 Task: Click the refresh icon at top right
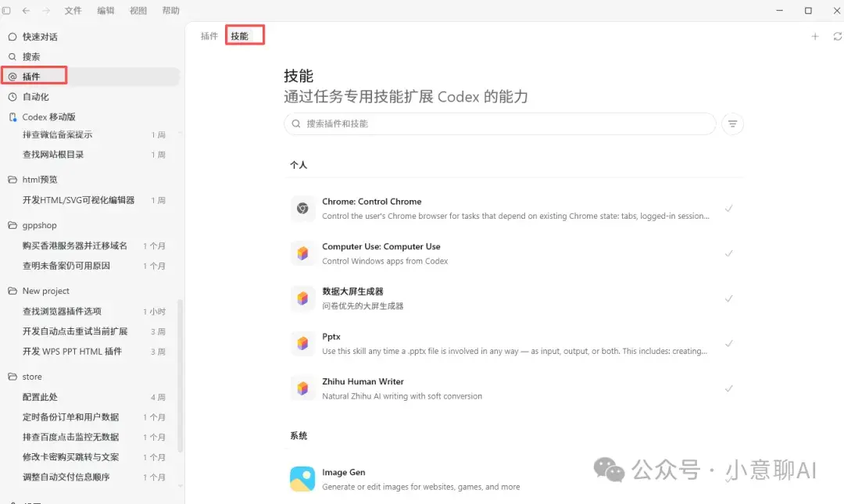click(838, 36)
